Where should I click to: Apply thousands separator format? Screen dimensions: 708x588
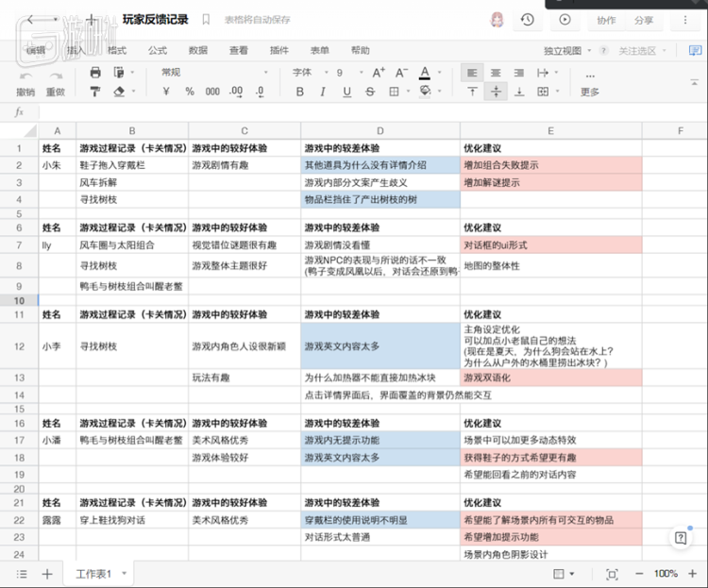(212, 92)
